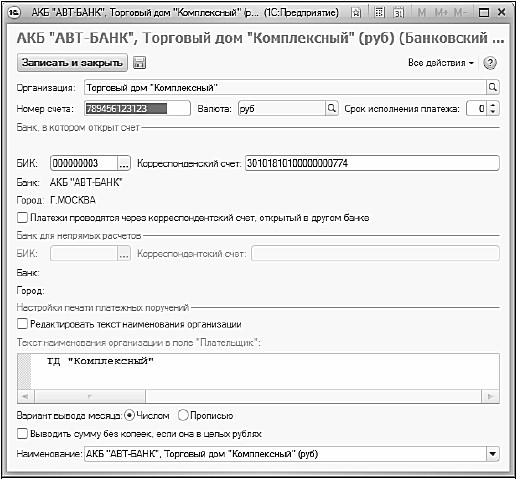Decrease Срок исполнения платежа value
Image resolution: width=518 pixels, height=480 pixels.
point(493,112)
